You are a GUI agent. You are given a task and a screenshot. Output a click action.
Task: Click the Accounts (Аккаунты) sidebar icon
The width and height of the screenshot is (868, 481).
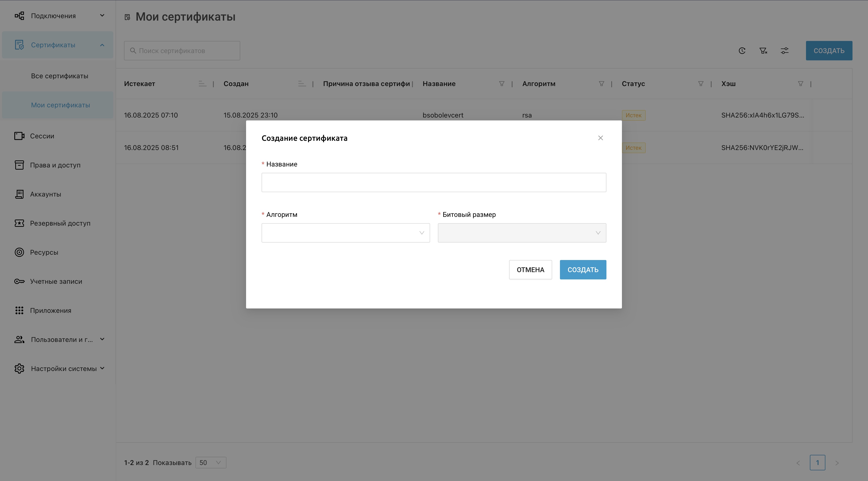pyautogui.click(x=19, y=194)
